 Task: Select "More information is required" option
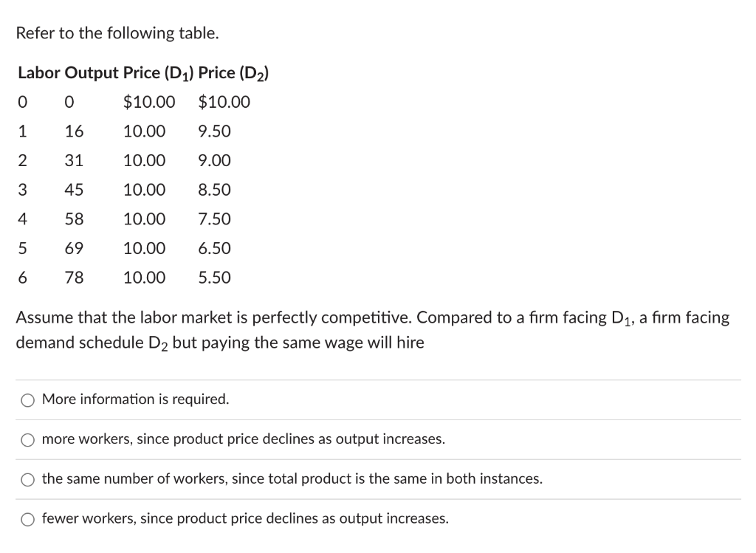click(x=28, y=399)
